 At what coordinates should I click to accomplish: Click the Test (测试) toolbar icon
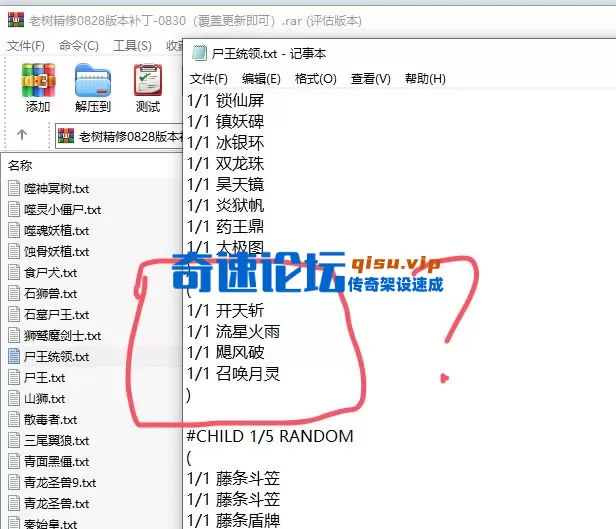coord(148,88)
